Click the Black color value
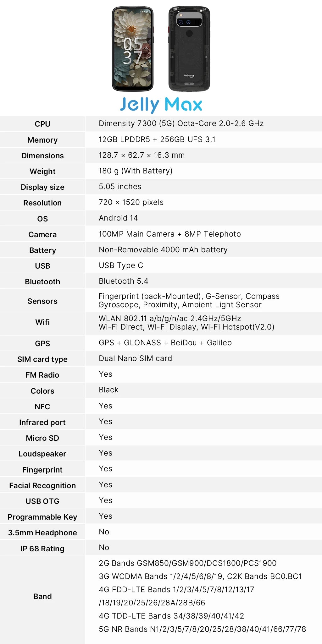This screenshot has height=644, width=322. 108,390
